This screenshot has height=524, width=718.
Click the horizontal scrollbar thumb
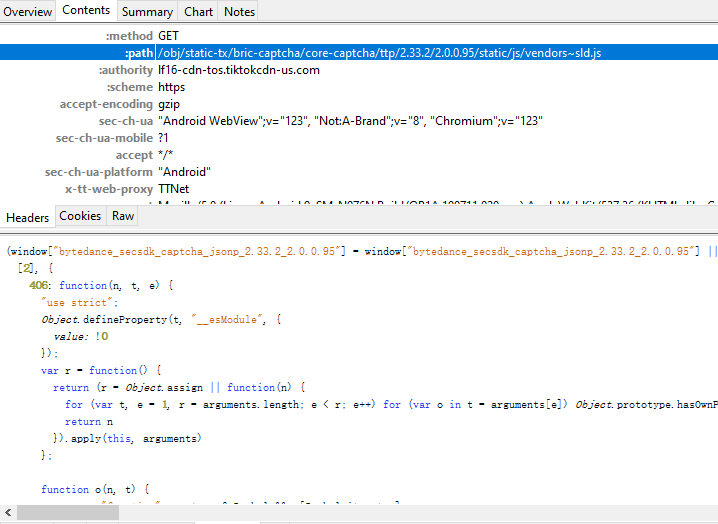tap(68, 513)
